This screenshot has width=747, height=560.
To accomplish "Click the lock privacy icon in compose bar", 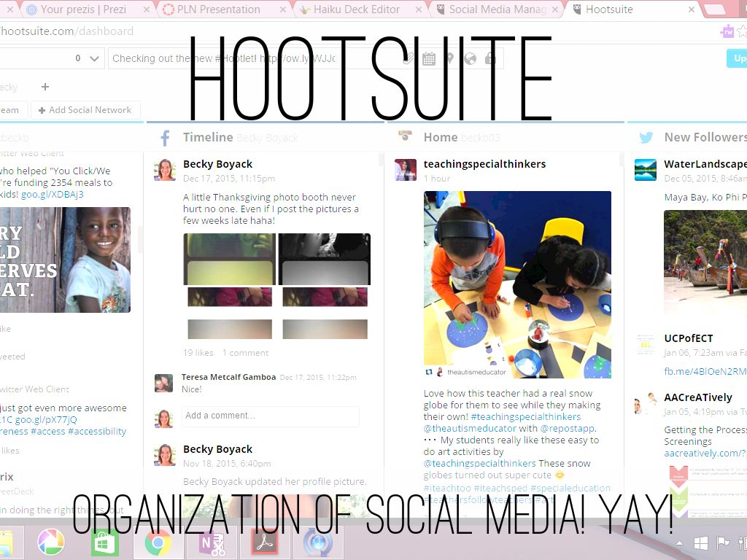I will (x=490, y=59).
